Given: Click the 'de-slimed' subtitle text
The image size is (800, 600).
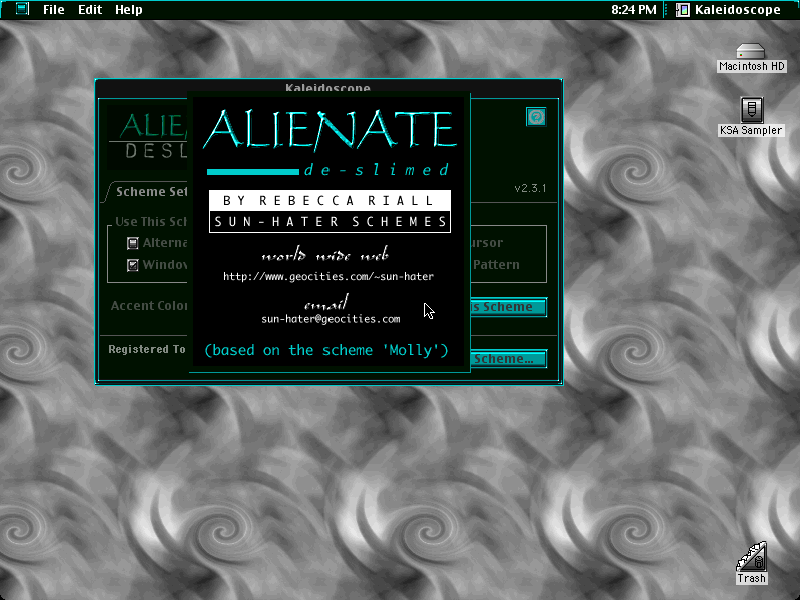Looking at the screenshot, I should point(377,170).
